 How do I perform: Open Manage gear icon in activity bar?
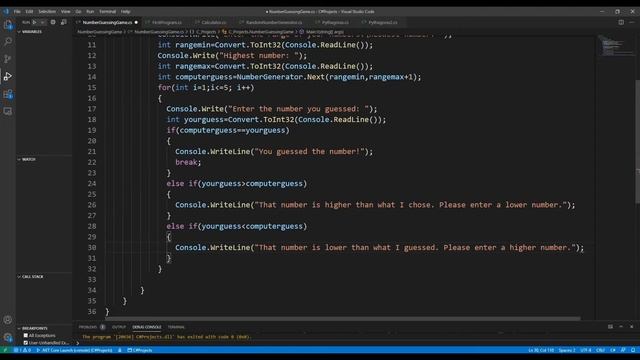pos(8,337)
